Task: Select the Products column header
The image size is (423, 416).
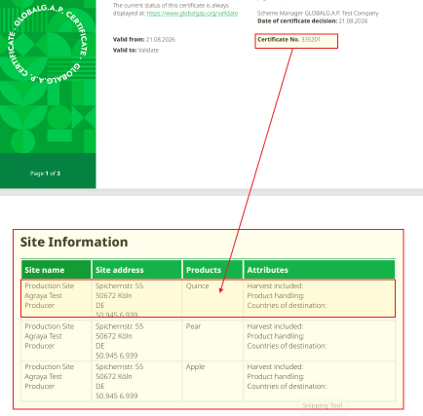Action: click(212, 270)
